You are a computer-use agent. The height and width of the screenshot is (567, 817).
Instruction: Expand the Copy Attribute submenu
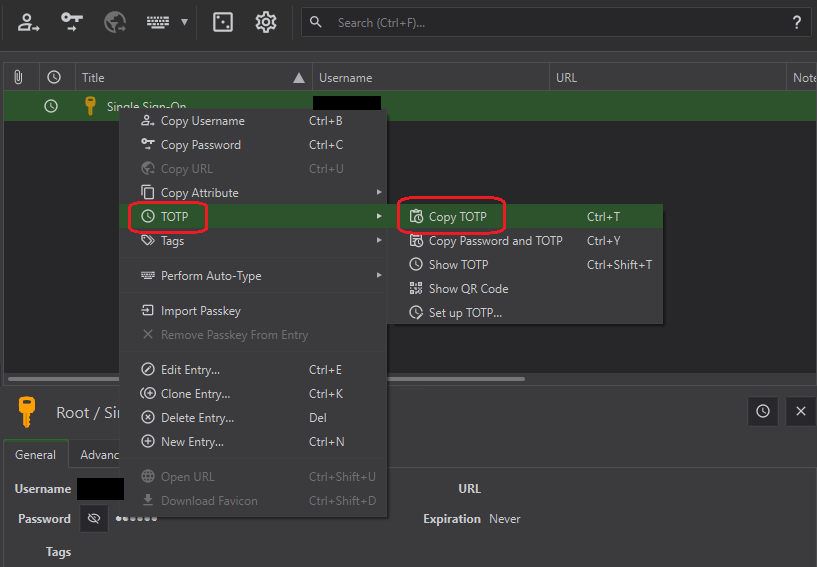pyautogui.click(x=253, y=193)
